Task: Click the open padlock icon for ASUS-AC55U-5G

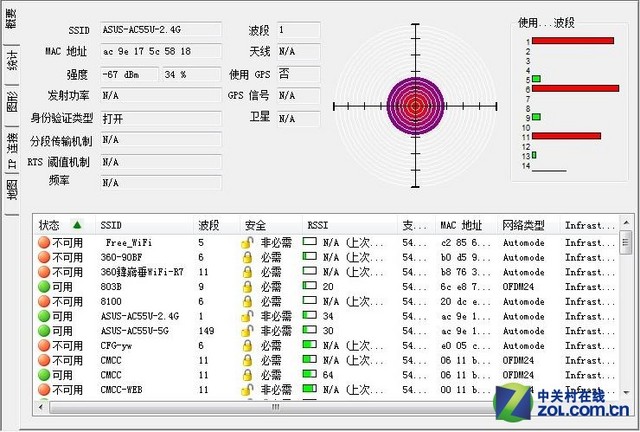Action: (247, 331)
